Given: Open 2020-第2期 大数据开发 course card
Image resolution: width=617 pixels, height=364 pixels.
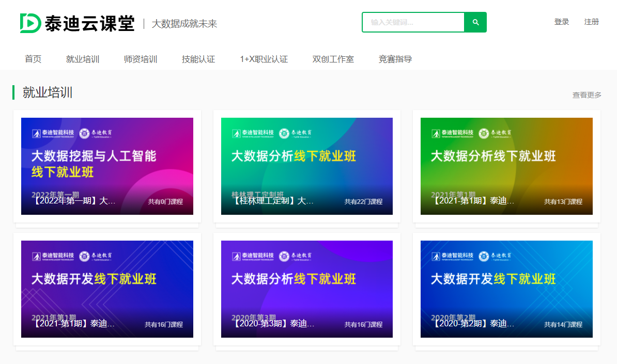Looking at the screenshot, I should [506, 289].
